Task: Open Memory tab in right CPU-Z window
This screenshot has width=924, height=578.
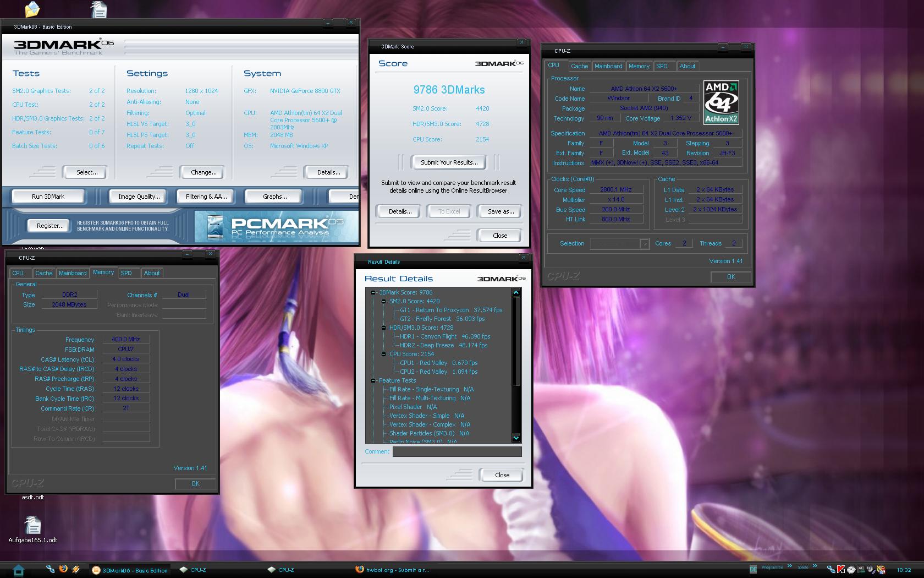Action: tap(639, 66)
